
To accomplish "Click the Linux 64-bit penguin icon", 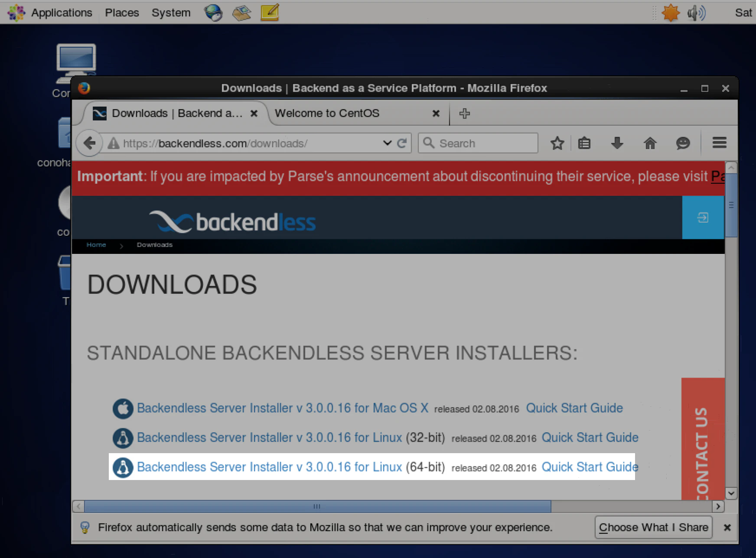I will (x=123, y=467).
